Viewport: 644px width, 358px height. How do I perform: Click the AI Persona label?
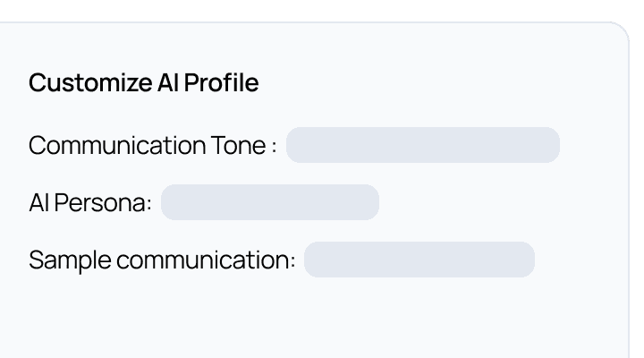(x=90, y=202)
